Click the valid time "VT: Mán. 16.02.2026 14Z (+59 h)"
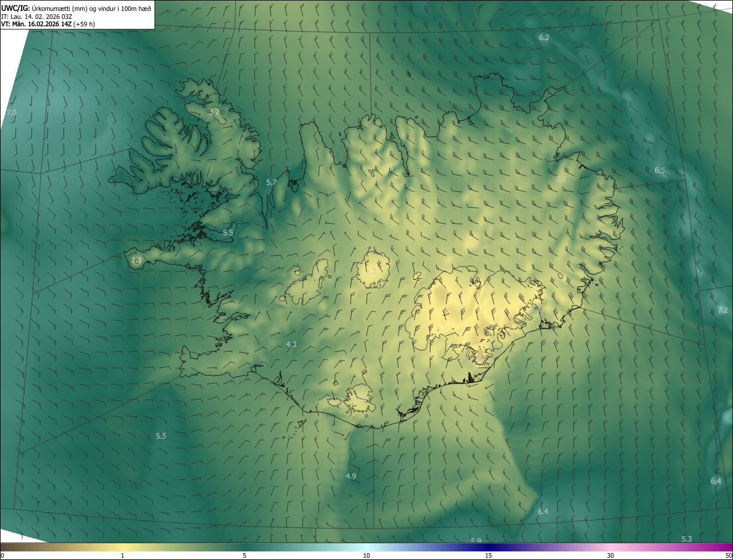Viewport: 733px width, 560px height. 48,25
